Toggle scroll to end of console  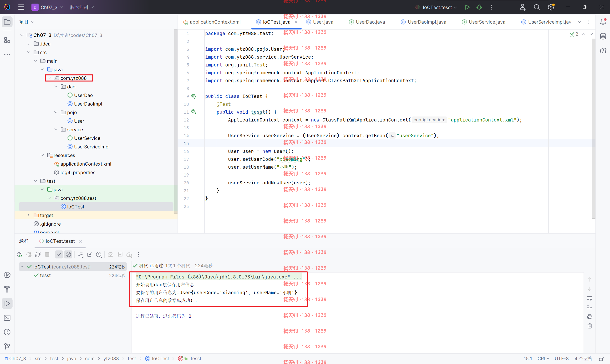[x=590, y=307]
